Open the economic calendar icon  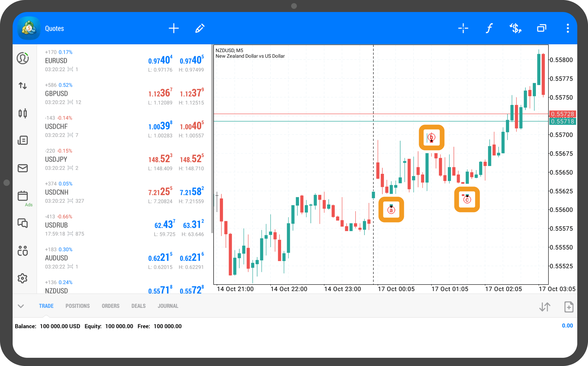pyautogui.click(x=23, y=196)
